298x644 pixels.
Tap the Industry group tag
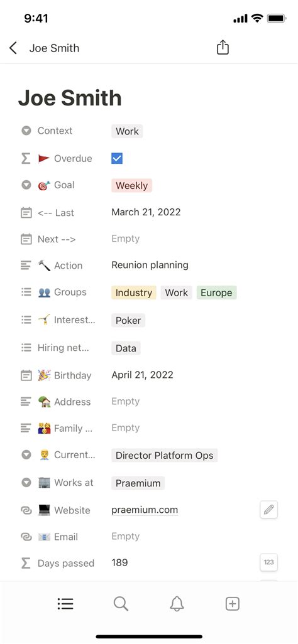[x=134, y=293]
